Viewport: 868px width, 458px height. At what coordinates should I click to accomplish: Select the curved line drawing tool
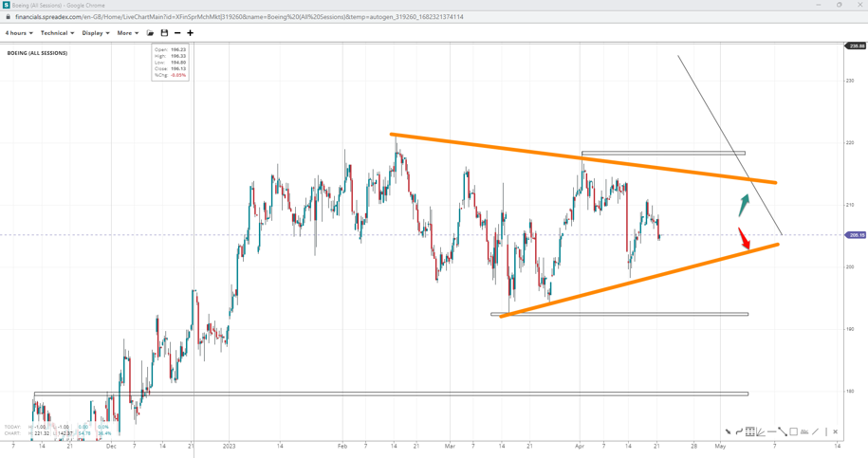tap(739, 432)
